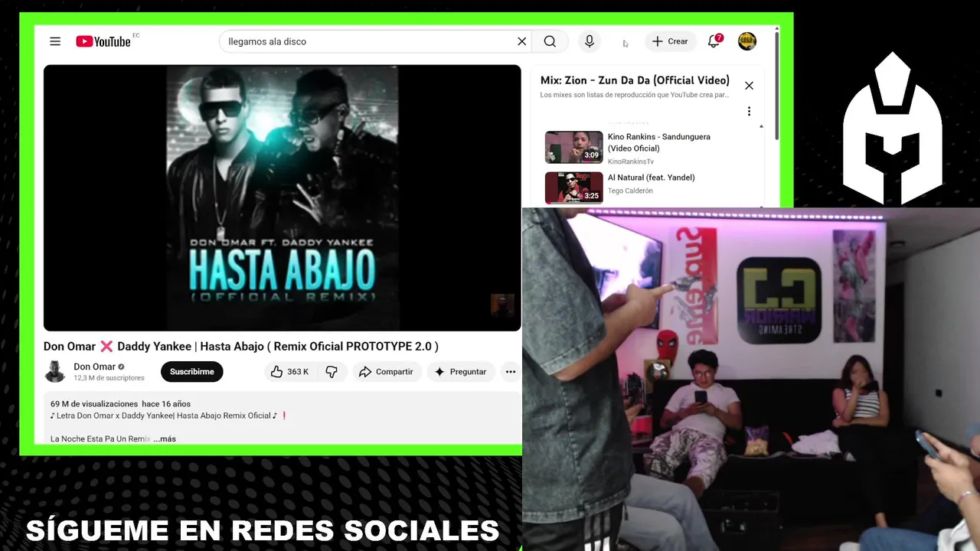The image size is (980, 551).
Task: Click the Crear button
Action: click(x=670, y=41)
